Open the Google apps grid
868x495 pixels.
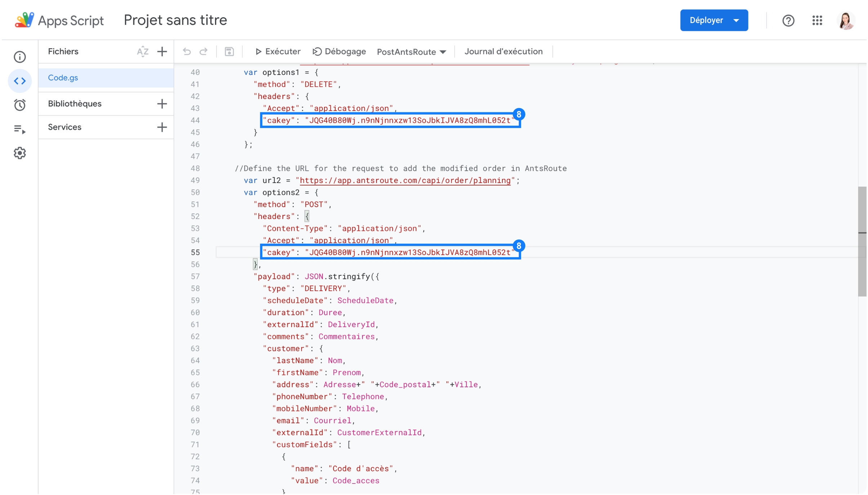[x=817, y=21]
